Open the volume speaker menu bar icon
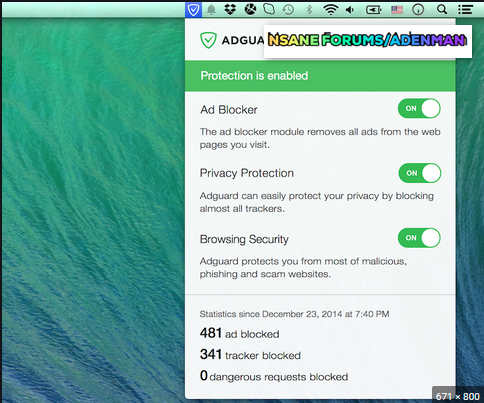Screen dimensions: 484x403 350,10
